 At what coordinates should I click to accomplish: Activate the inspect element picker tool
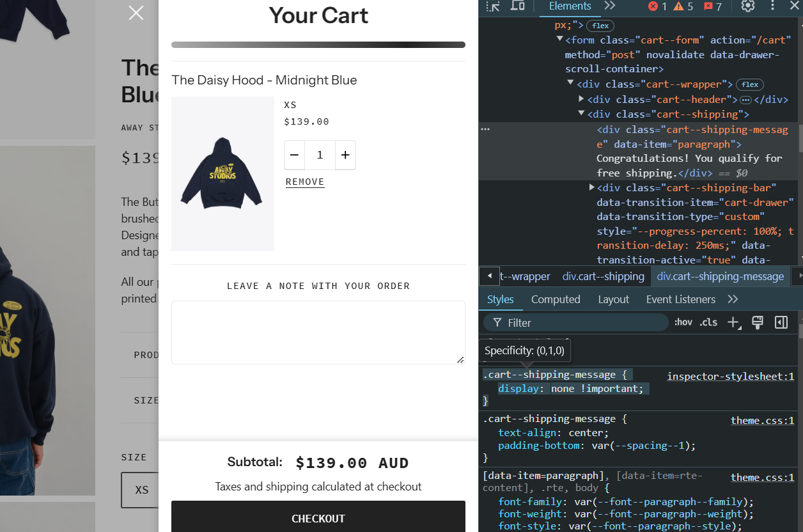(x=493, y=6)
